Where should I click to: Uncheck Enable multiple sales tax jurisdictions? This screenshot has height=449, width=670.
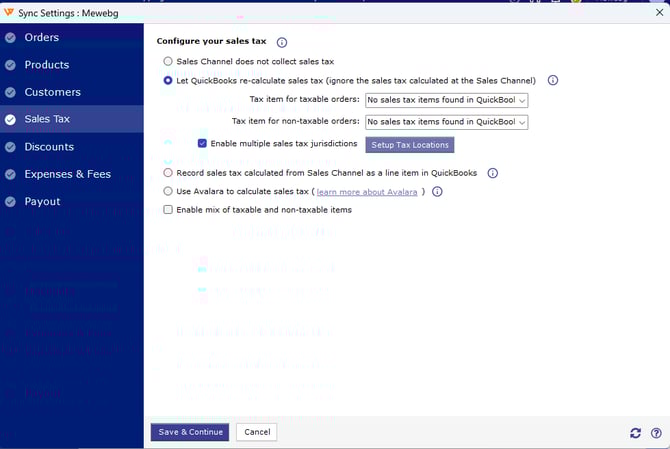pyautogui.click(x=202, y=144)
